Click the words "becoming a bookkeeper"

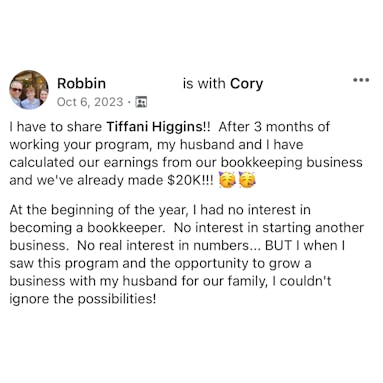coord(87,228)
